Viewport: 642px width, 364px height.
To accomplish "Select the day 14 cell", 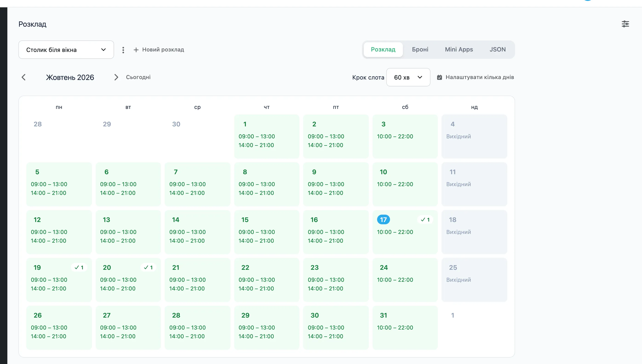I will pyautogui.click(x=197, y=232).
